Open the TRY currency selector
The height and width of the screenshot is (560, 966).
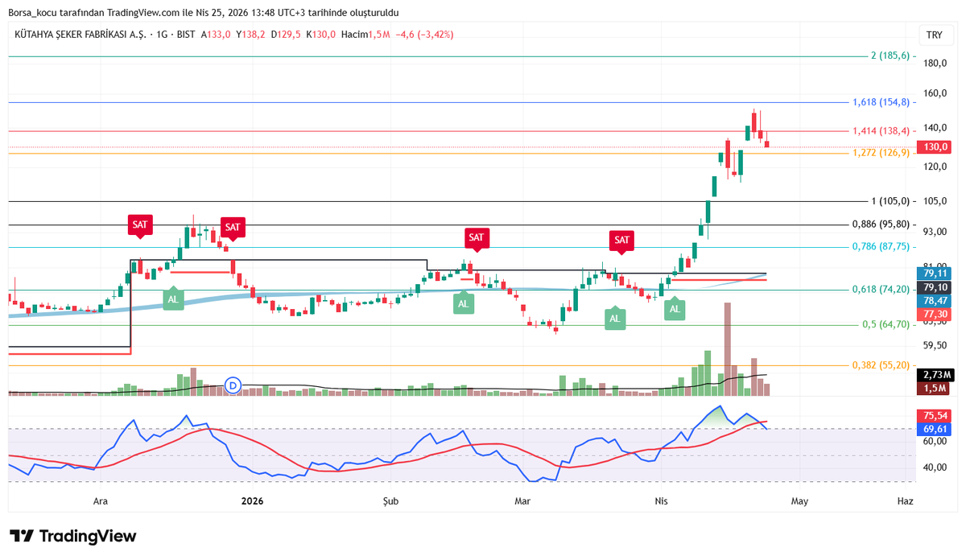(x=935, y=35)
